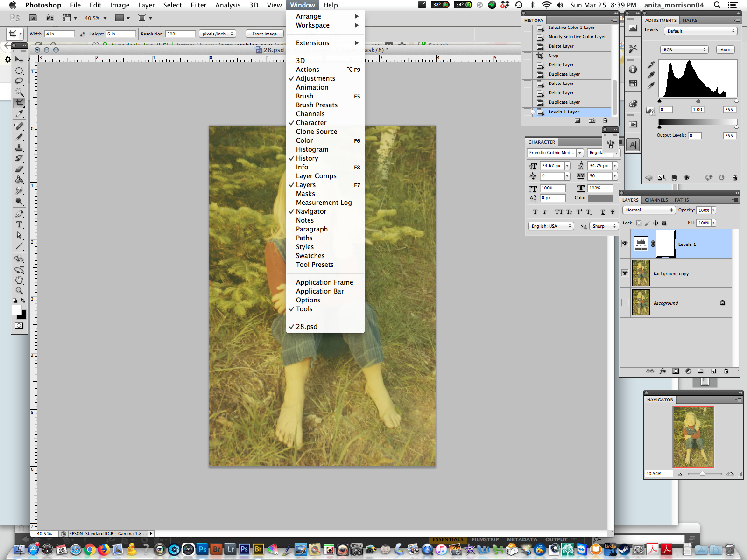This screenshot has height=560, width=747.
Task: Select the Healing Brush tool
Action: point(19,126)
